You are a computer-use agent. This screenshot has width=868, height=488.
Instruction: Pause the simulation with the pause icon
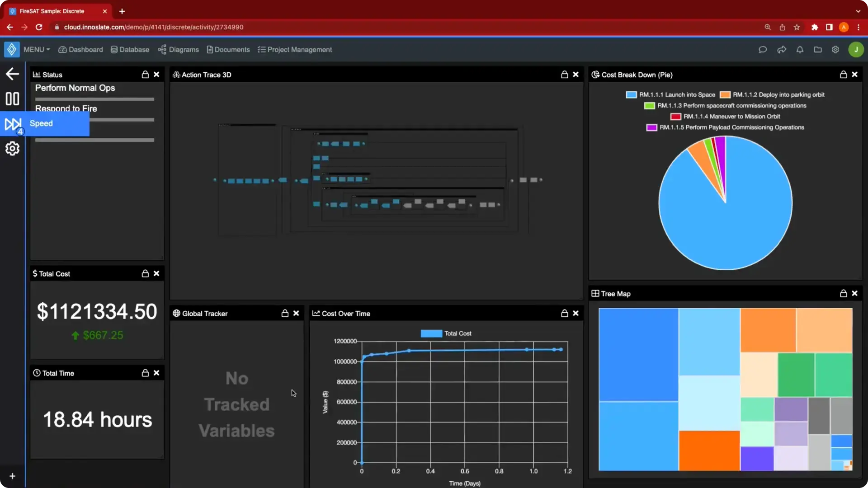(x=12, y=99)
